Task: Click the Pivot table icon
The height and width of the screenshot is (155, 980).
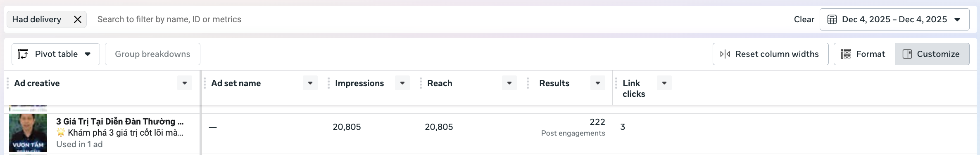Action: tap(23, 54)
